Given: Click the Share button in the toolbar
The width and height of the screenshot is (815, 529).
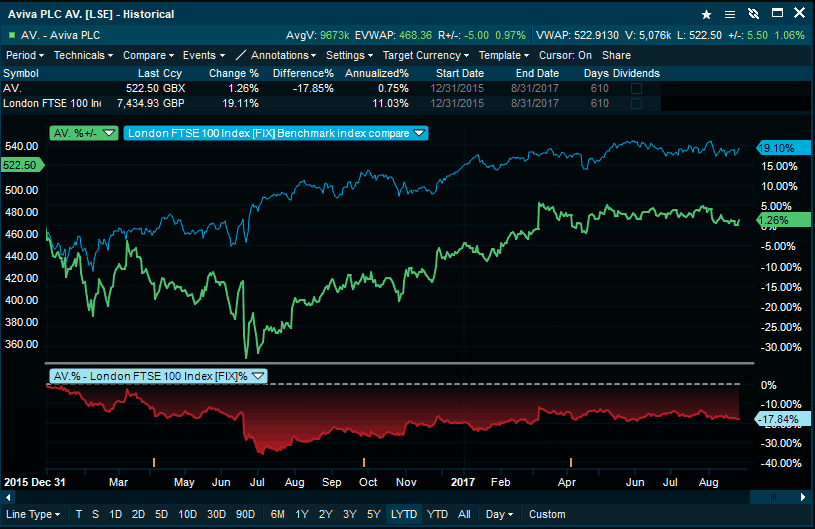Looking at the screenshot, I should [616, 56].
